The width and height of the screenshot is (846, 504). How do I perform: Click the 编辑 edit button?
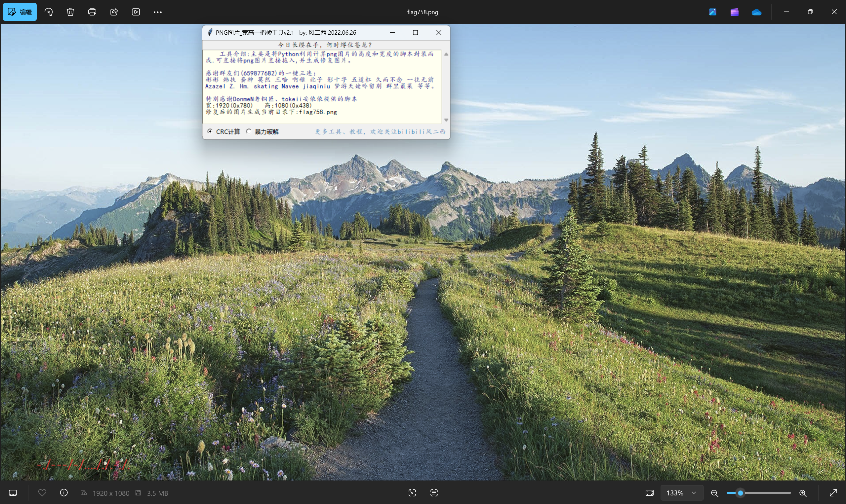(x=20, y=12)
